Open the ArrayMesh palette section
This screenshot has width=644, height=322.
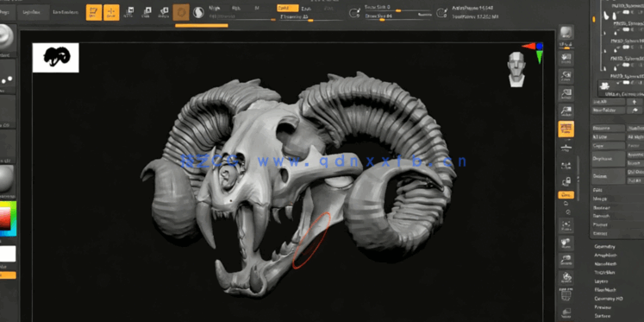605,255
